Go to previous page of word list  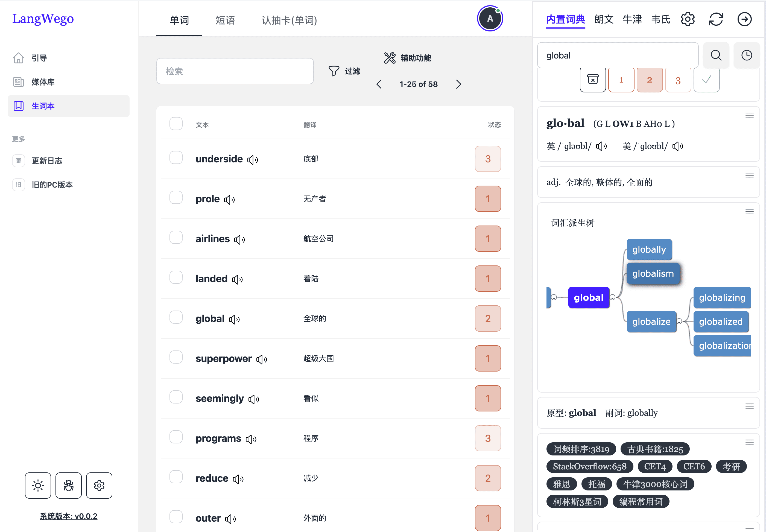(x=379, y=84)
